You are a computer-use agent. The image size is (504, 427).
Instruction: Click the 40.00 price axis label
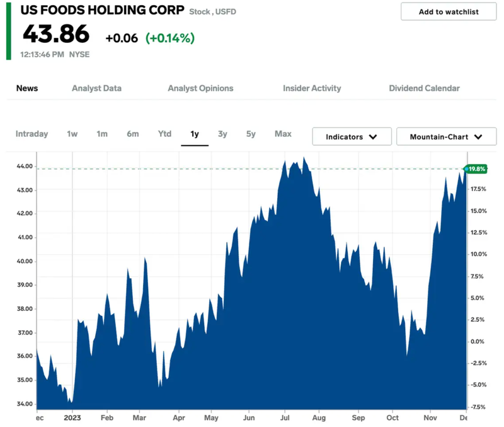[25, 261]
